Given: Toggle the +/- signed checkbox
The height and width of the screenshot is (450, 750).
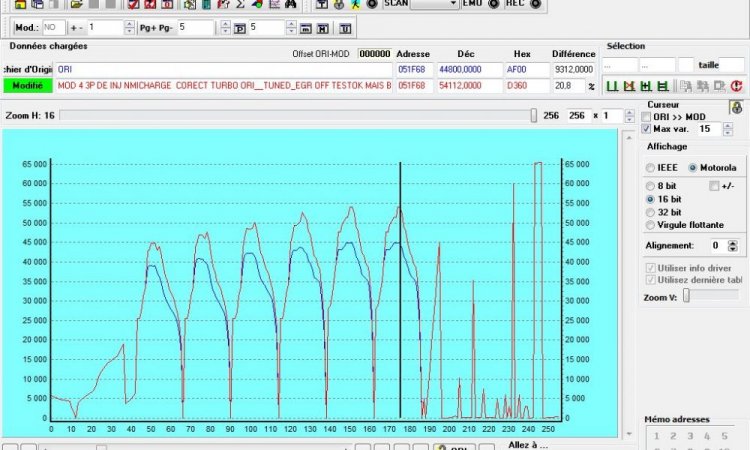Looking at the screenshot, I should 714,186.
